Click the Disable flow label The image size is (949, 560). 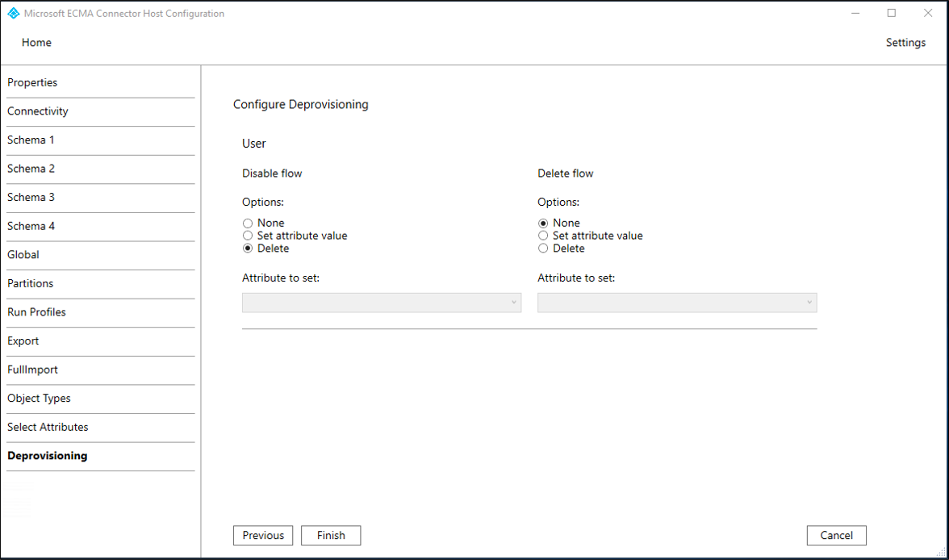(x=272, y=173)
